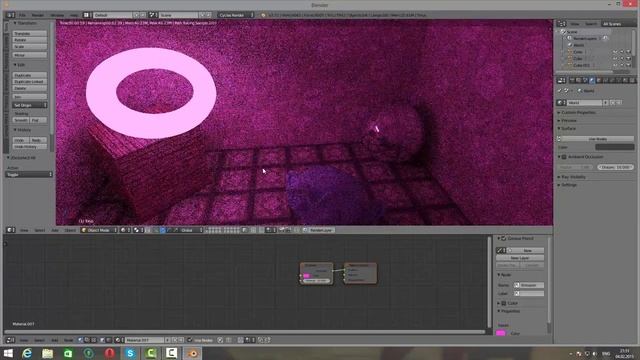This screenshot has width=640, height=360.
Task: Toggle visibility eye of Cube.001 in outliner
Action: click(615, 65)
